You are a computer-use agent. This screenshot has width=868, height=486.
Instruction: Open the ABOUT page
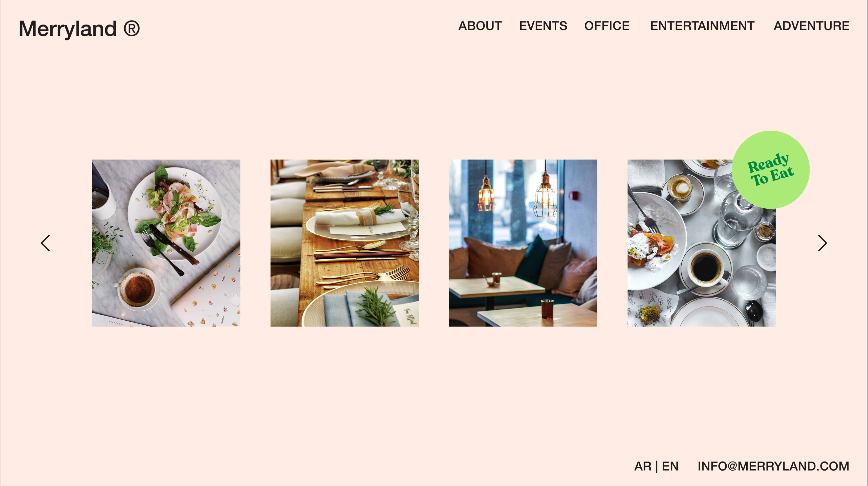pyautogui.click(x=480, y=26)
